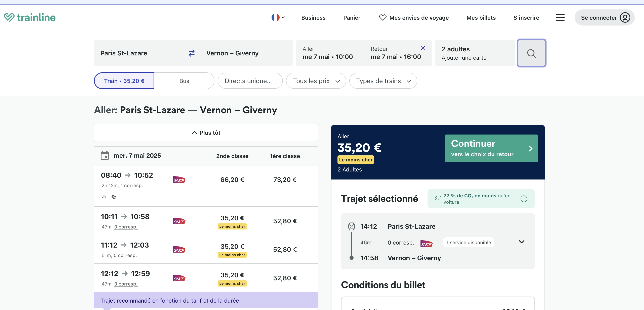Click the CO2 info icon
The width and height of the screenshot is (644, 310).
tap(524, 199)
